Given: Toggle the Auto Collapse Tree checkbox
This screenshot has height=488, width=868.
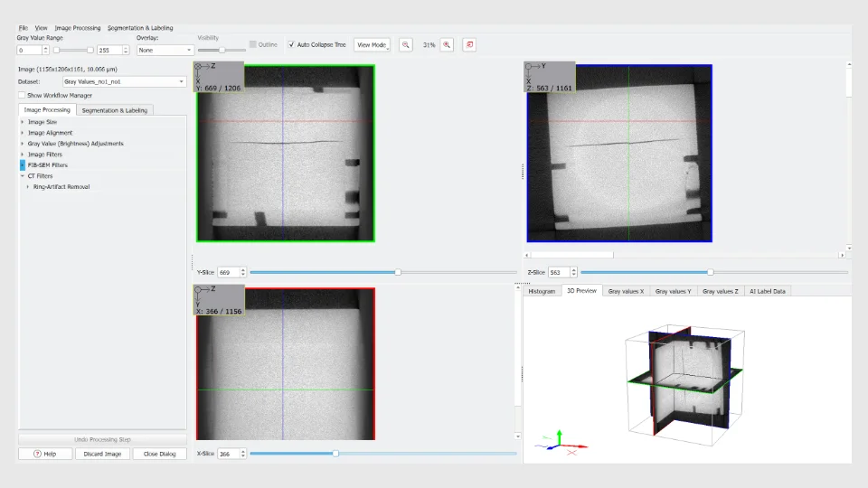Looking at the screenshot, I should point(291,45).
